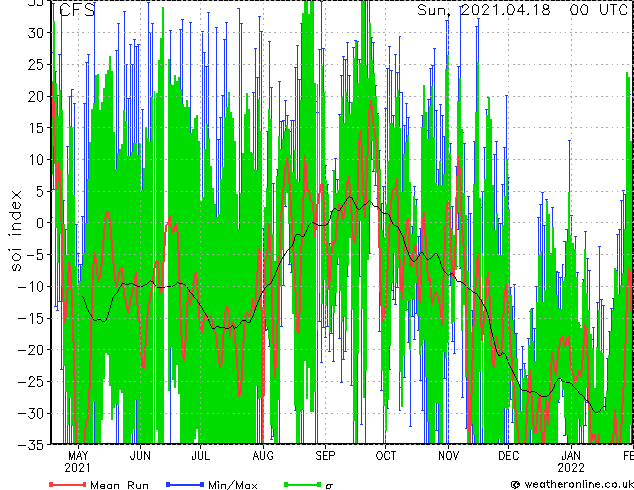Click the DEC month label
Viewport: 634px width, 490px height.
[x=508, y=456]
